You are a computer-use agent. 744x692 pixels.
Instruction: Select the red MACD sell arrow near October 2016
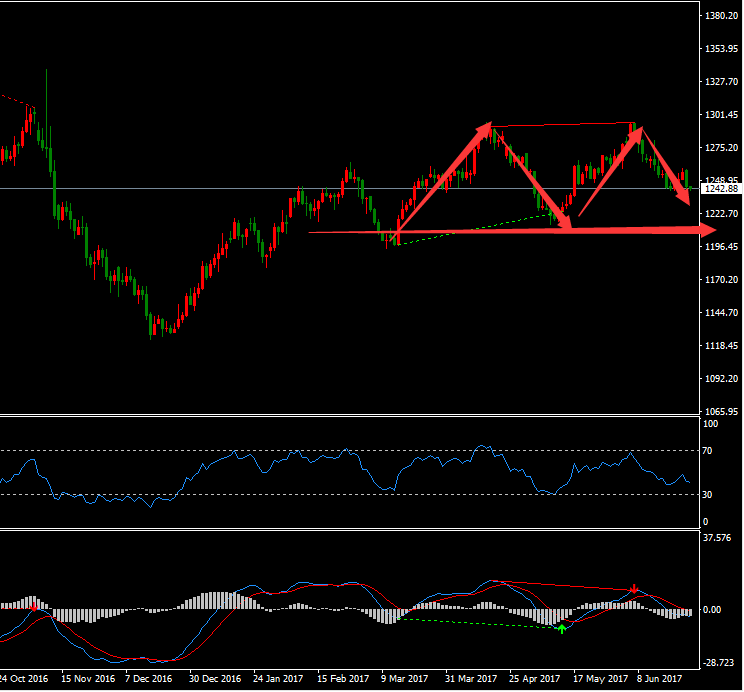click(34, 607)
